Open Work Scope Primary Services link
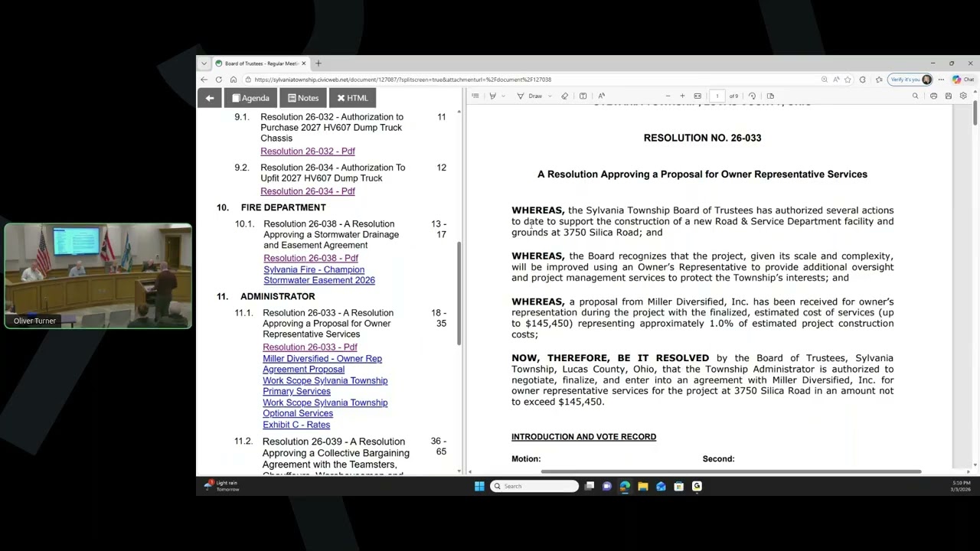 point(325,386)
